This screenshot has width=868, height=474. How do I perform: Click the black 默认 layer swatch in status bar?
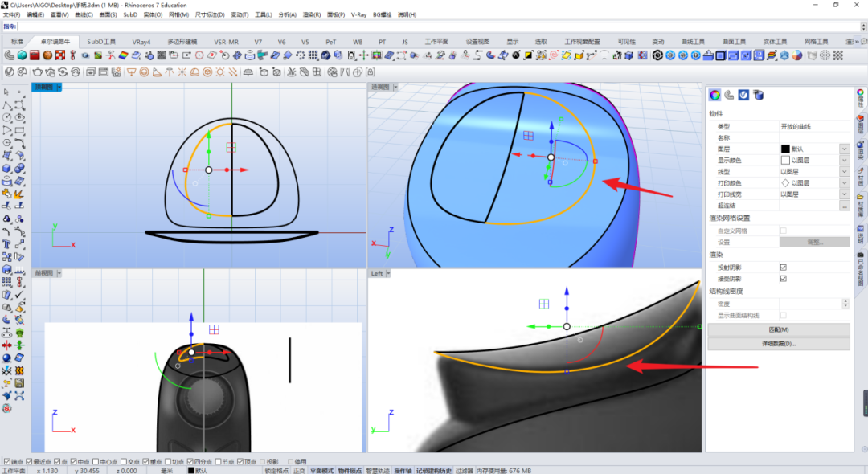191,471
